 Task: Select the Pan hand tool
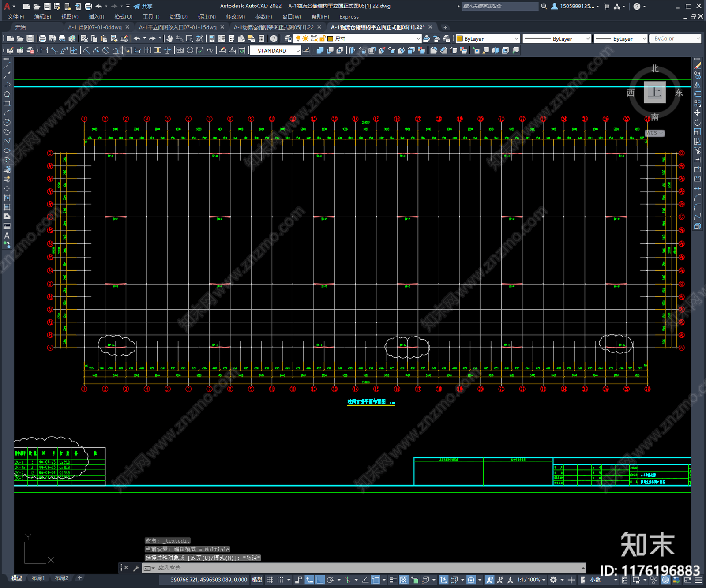(x=170, y=39)
